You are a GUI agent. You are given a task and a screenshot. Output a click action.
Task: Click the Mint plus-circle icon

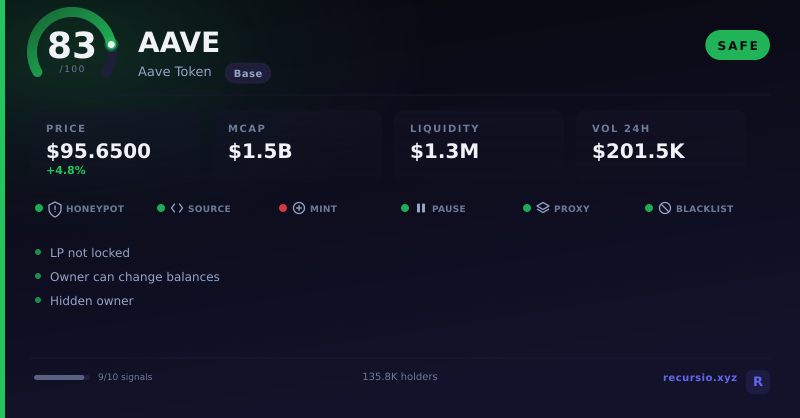click(x=299, y=208)
